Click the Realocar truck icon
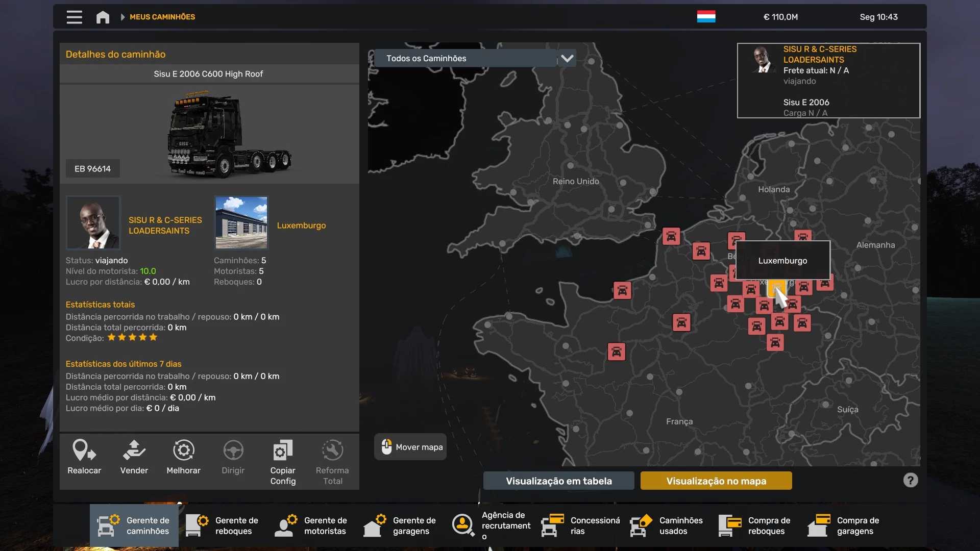The height and width of the screenshot is (551, 980). point(84,450)
